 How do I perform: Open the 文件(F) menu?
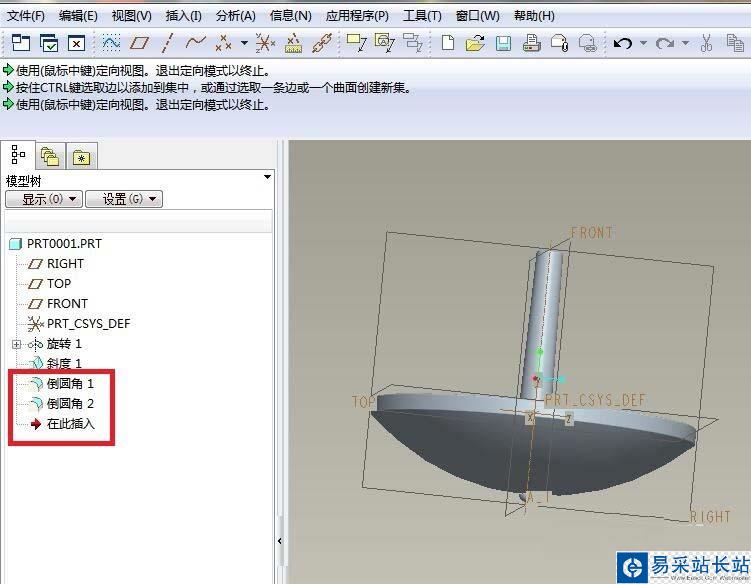pos(26,16)
